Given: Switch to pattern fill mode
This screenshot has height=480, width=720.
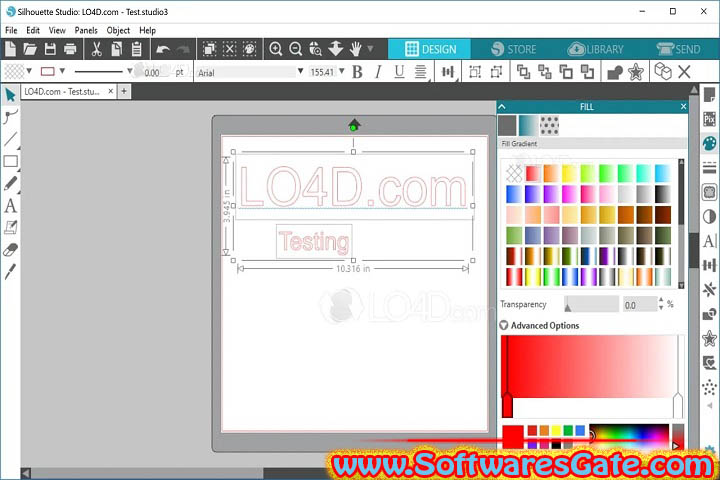Looking at the screenshot, I should pyautogui.click(x=549, y=125).
